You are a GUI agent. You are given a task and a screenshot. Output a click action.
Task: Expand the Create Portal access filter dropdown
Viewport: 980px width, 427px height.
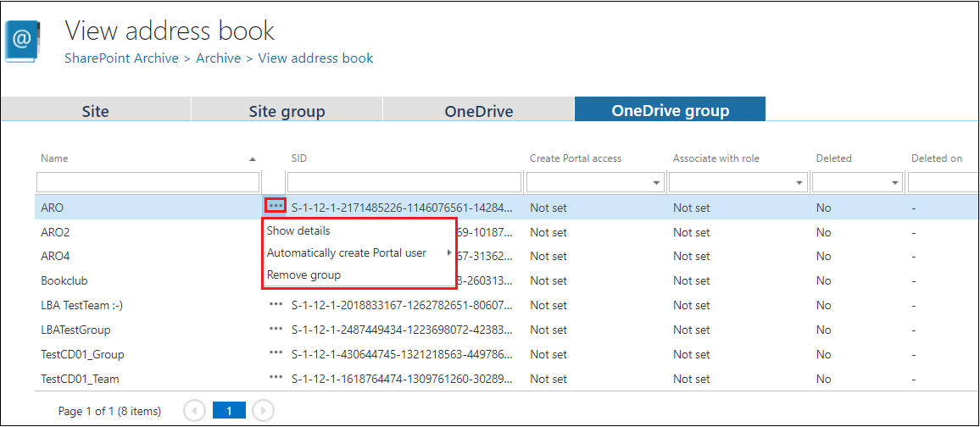656,183
